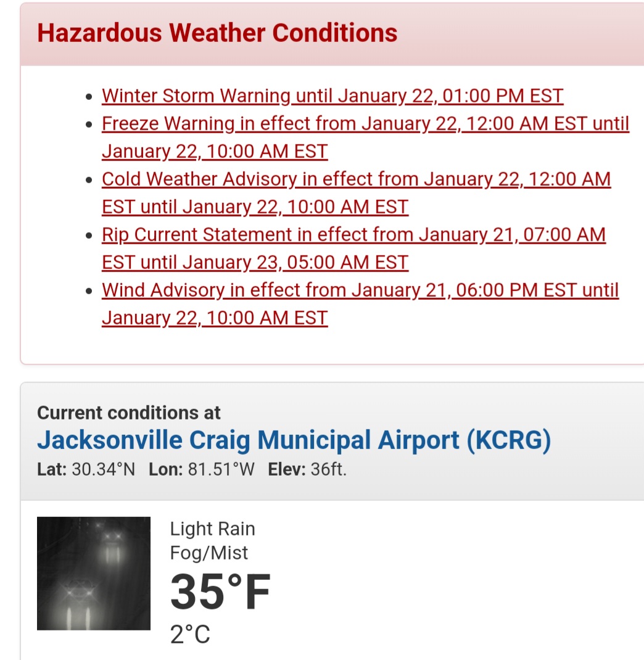This screenshot has width=644, height=660.
Task: Click the bullet beside Winter Storm Warning
Action: click(89, 97)
